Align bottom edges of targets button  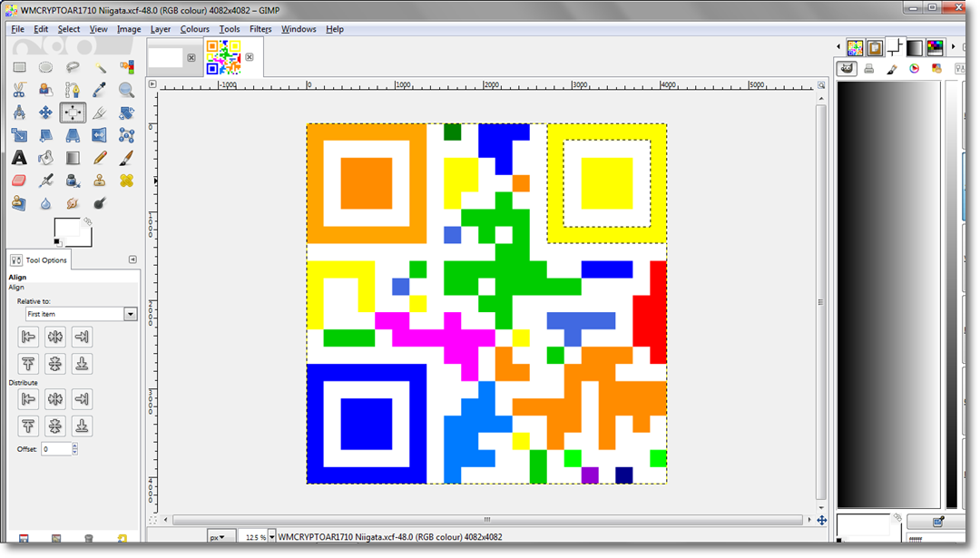82,364
